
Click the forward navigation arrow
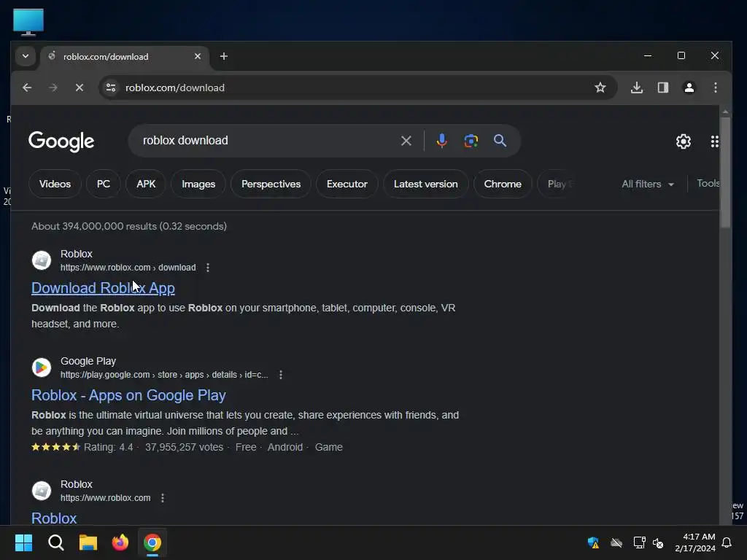[x=53, y=87]
